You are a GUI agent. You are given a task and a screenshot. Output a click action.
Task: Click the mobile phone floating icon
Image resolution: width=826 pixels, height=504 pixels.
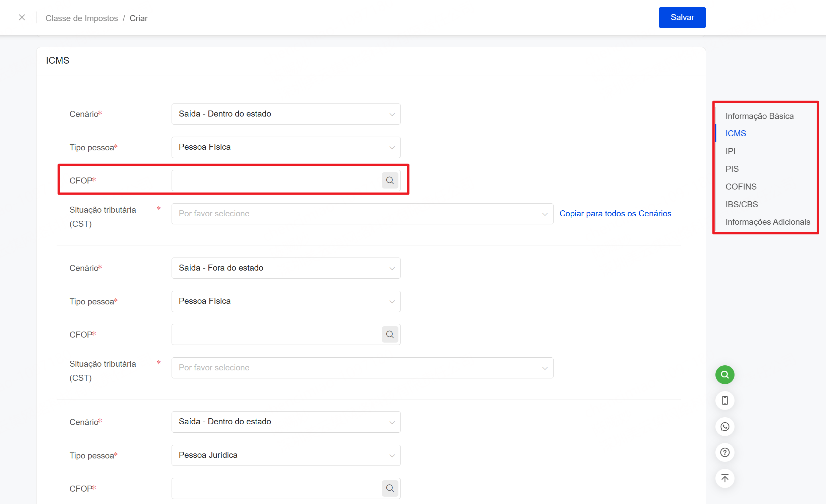coord(725,401)
